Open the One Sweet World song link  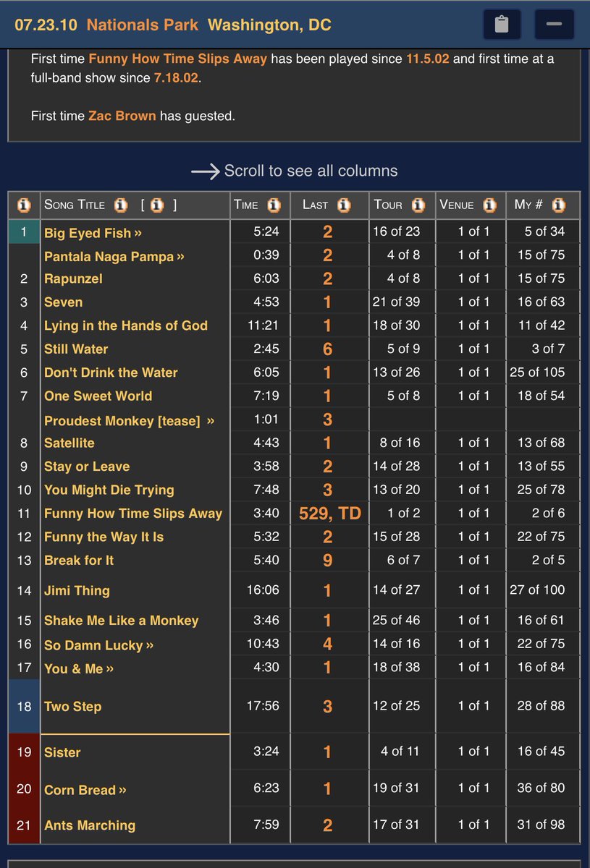pos(98,396)
